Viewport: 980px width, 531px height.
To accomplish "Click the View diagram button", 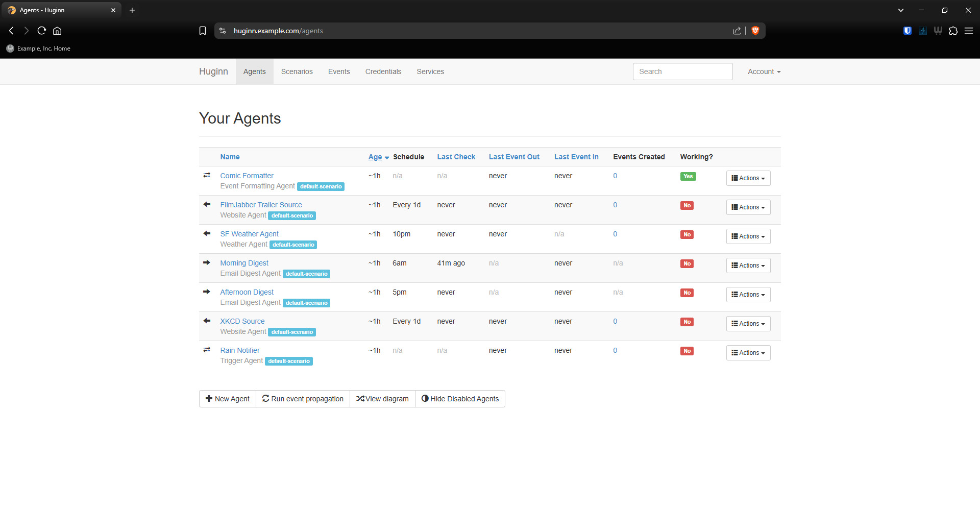I will point(382,399).
